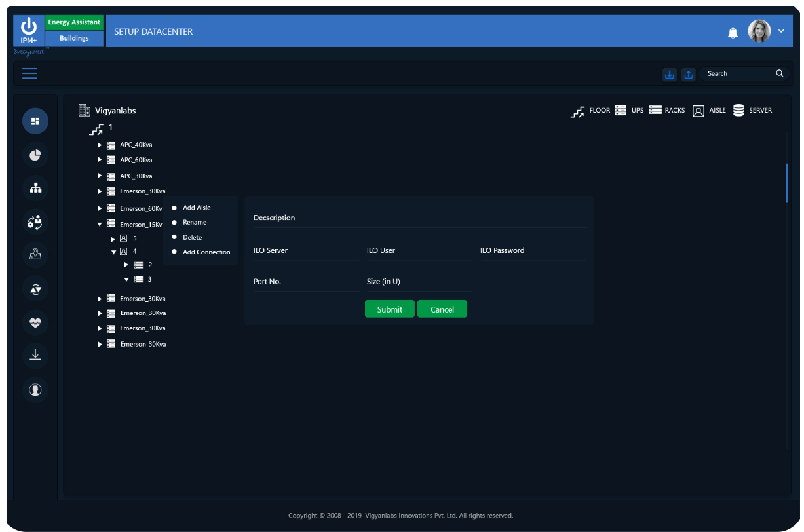Open the user profile sidebar icon

click(35, 389)
